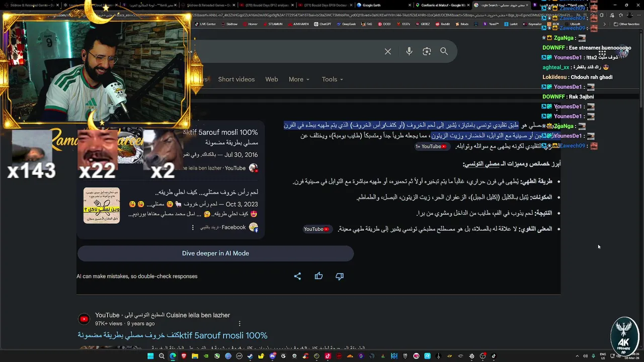Start voice search with microphone icon
Image resolution: width=644 pixels, height=362 pixels.
pyautogui.click(x=409, y=51)
